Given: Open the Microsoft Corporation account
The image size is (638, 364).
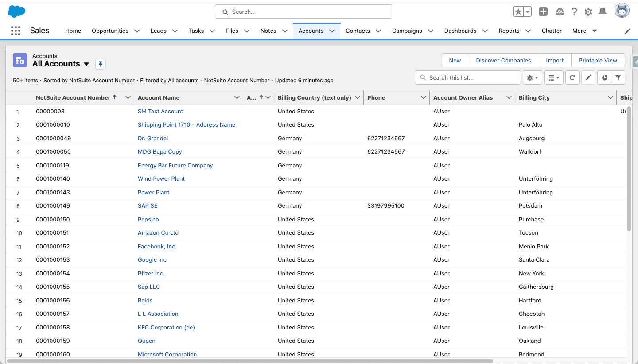Looking at the screenshot, I should pyautogui.click(x=167, y=354).
